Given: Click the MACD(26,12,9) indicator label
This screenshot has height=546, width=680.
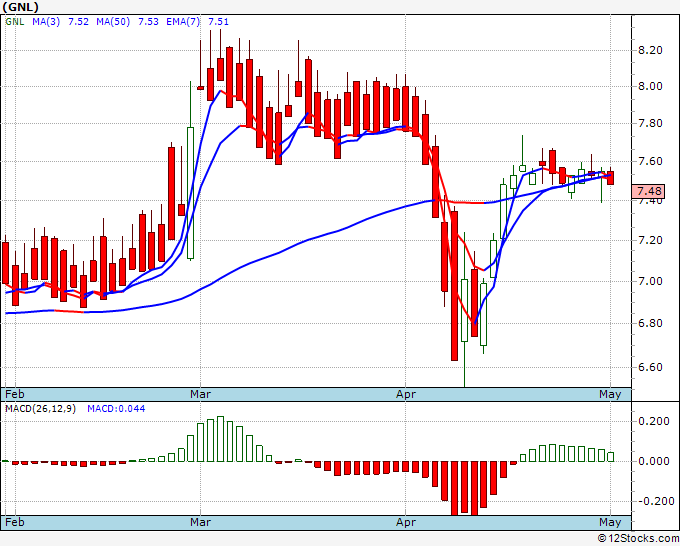Looking at the screenshot, I should tap(40, 409).
